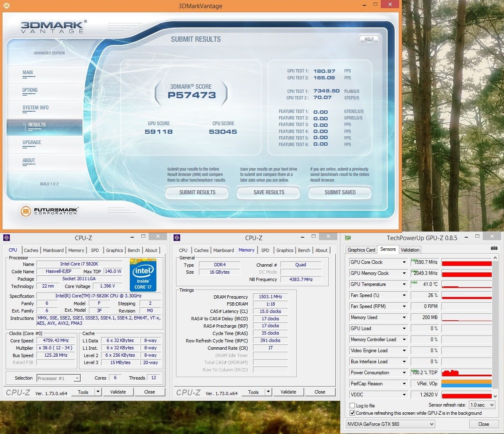Click GPU-Z sensors scrollbar down arrow
504x434 pixels.
(x=495, y=396)
